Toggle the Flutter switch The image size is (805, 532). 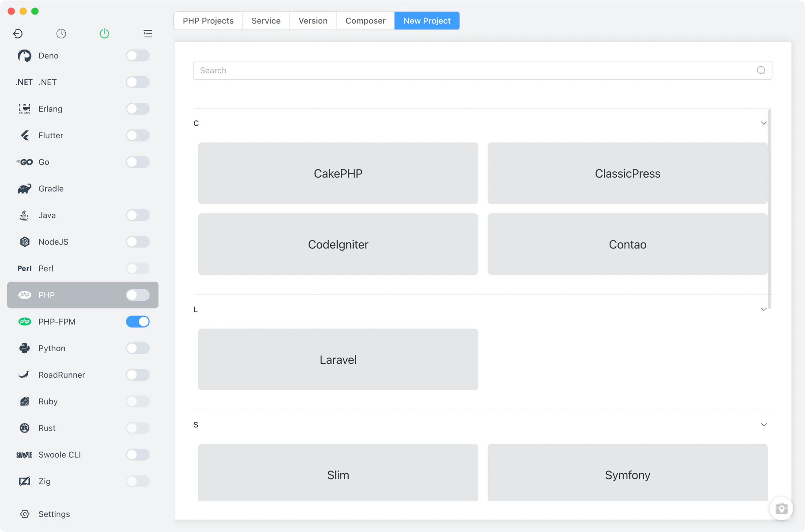(138, 136)
